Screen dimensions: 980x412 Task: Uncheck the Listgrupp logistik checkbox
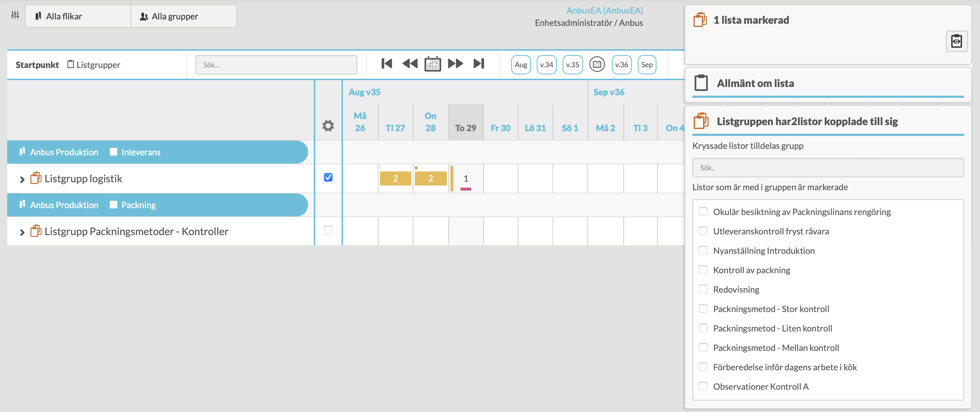328,177
